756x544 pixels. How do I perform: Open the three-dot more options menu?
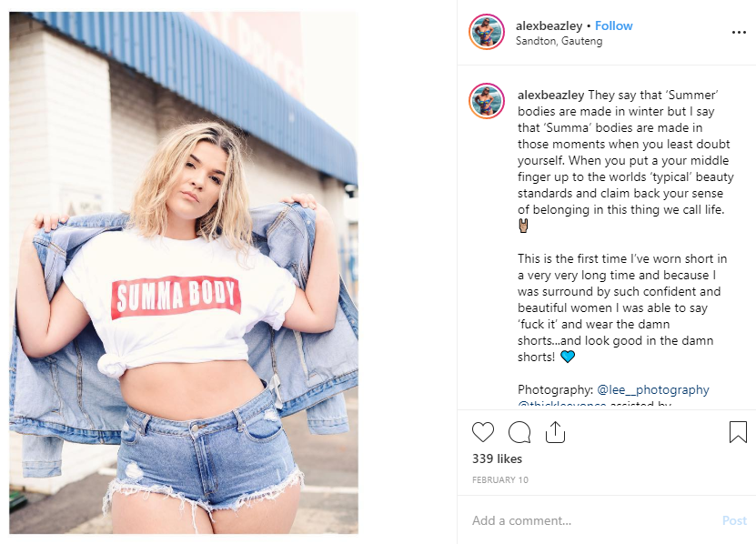pos(739,33)
